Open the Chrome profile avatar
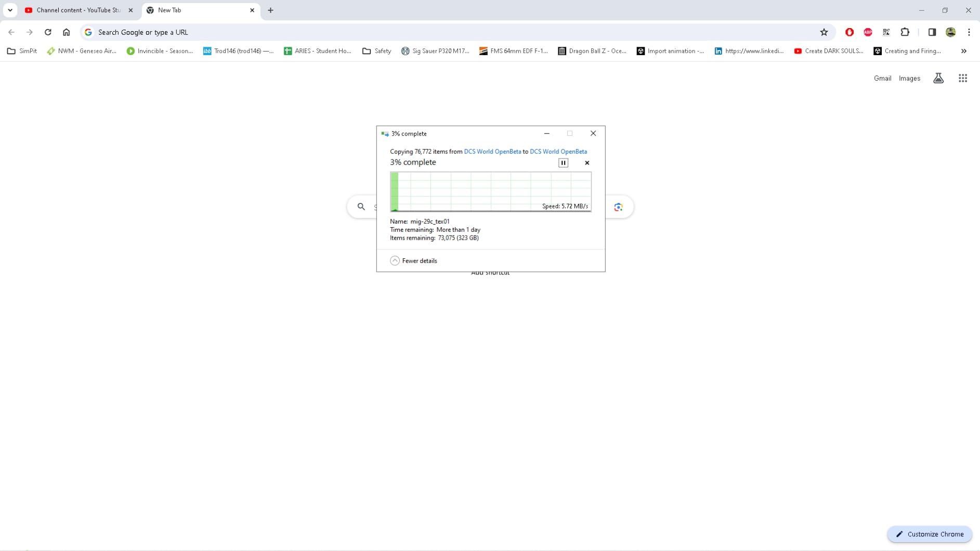This screenshot has height=551, width=980. pyautogui.click(x=951, y=32)
